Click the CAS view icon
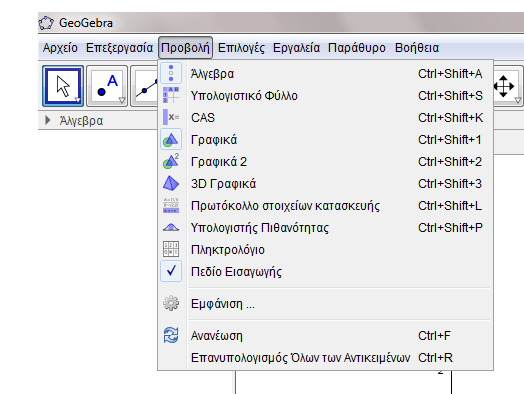The height and width of the screenshot is (394, 524). 171,117
